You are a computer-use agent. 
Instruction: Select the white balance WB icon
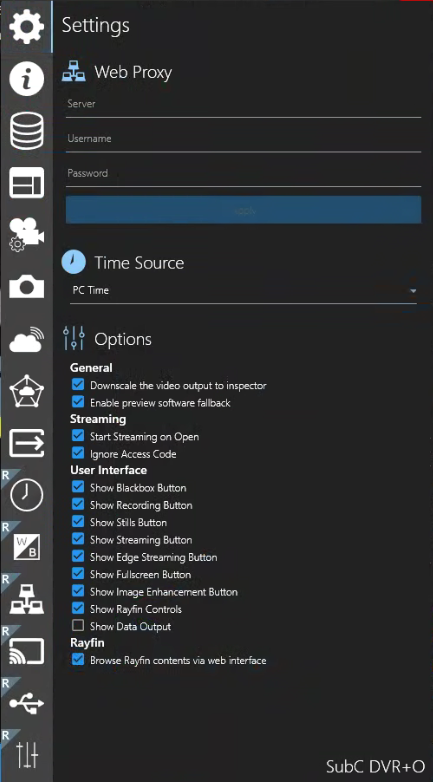26,547
